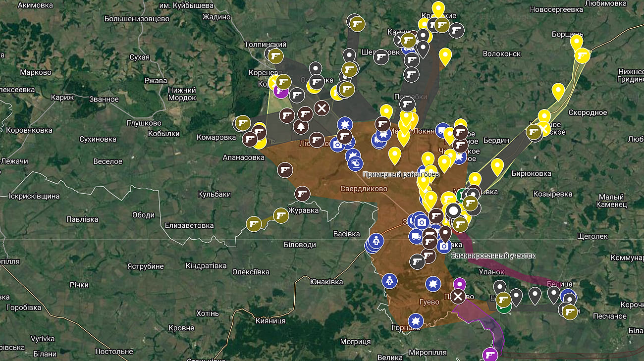Click the yellow pin left of Волоконск
644x361 pixels.
pyautogui.click(x=445, y=55)
